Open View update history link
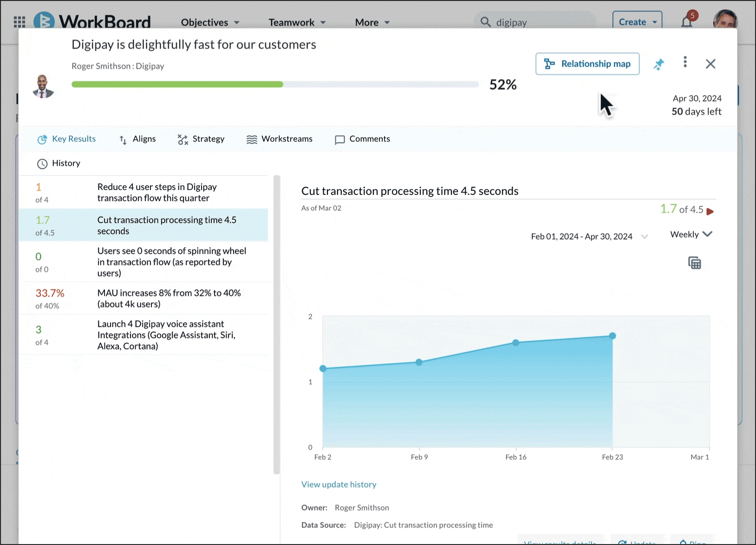The height and width of the screenshot is (545, 756). click(x=339, y=484)
